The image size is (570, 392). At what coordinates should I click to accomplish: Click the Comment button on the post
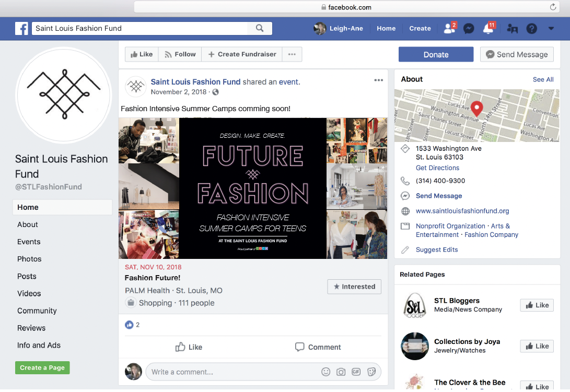click(318, 347)
